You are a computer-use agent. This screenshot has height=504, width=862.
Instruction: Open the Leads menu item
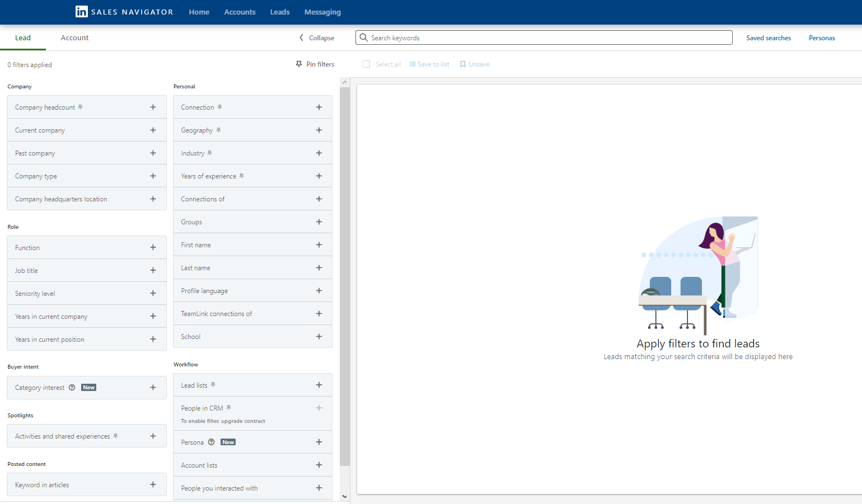click(x=280, y=12)
